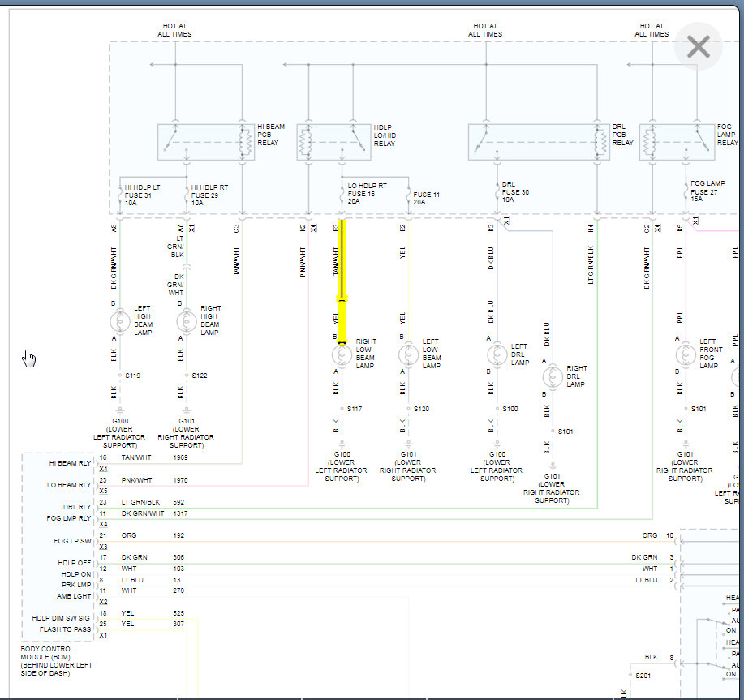The image size is (744, 700).
Task: Click the DRL PCB relay box
Action: (x=539, y=142)
